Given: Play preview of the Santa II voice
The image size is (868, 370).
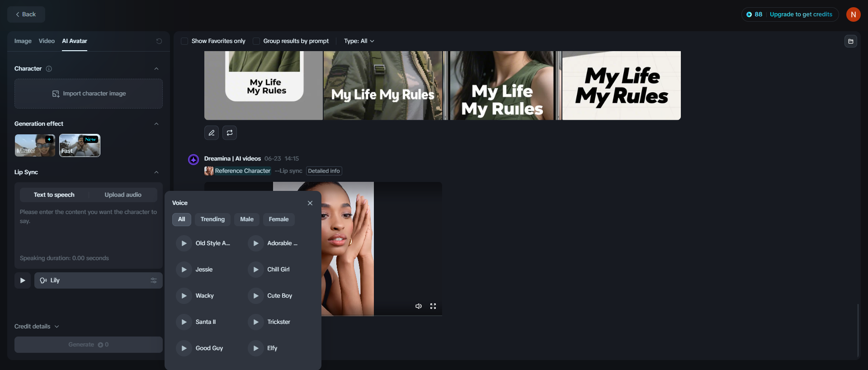Looking at the screenshot, I should (x=184, y=322).
